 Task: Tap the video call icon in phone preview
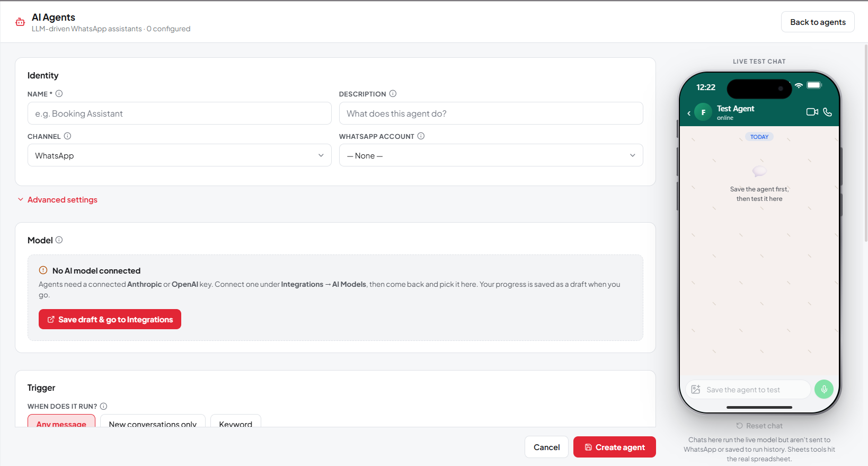(812, 112)
